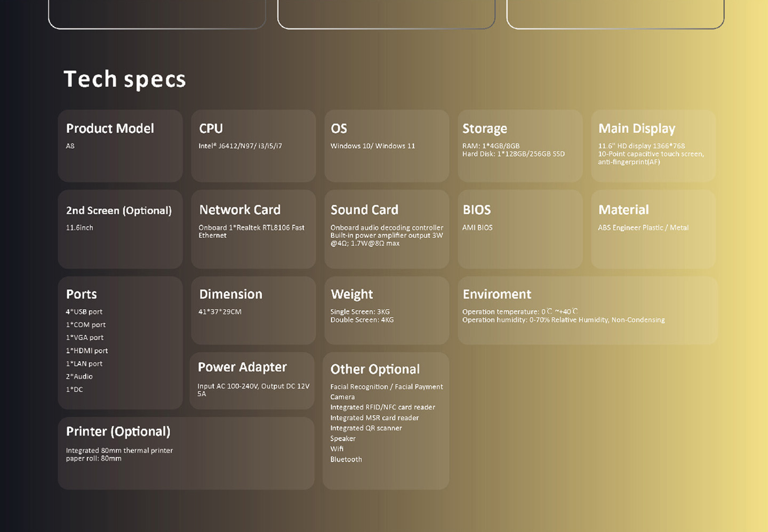Select the Product Model card
This screenshot has width=768, height=532.
120,146
